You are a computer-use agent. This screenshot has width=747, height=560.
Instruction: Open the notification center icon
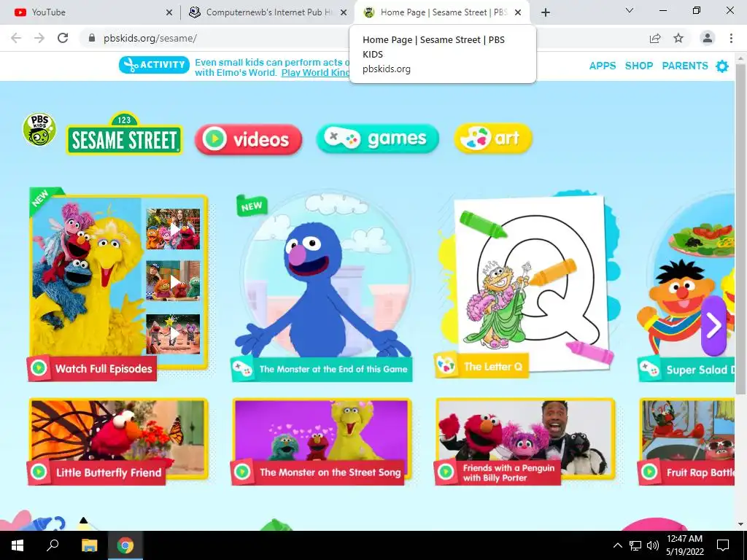point(723,545)
